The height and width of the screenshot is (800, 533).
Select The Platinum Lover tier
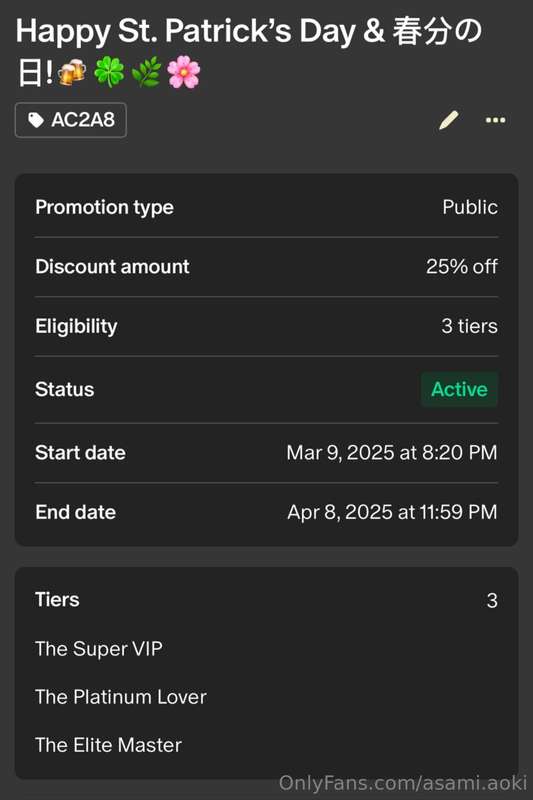pos(121,697)
